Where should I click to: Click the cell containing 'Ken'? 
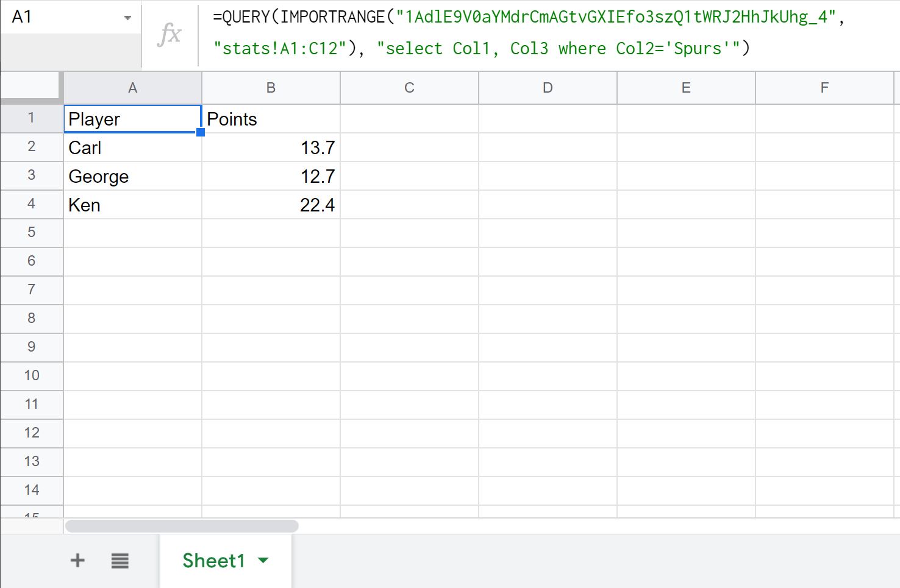pos(133,205)
